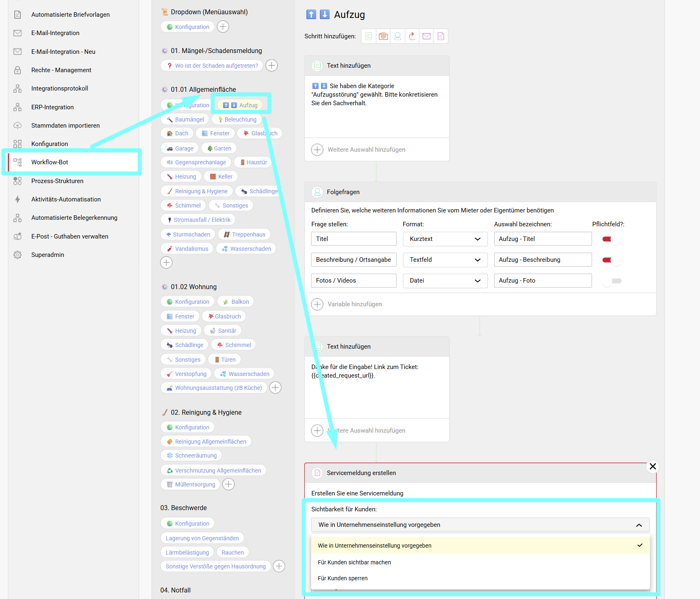Open Prozess-Strukturen in sidebar
Image resolution: width=700 pixels, height=599 pixels.
tap(58, 181)
